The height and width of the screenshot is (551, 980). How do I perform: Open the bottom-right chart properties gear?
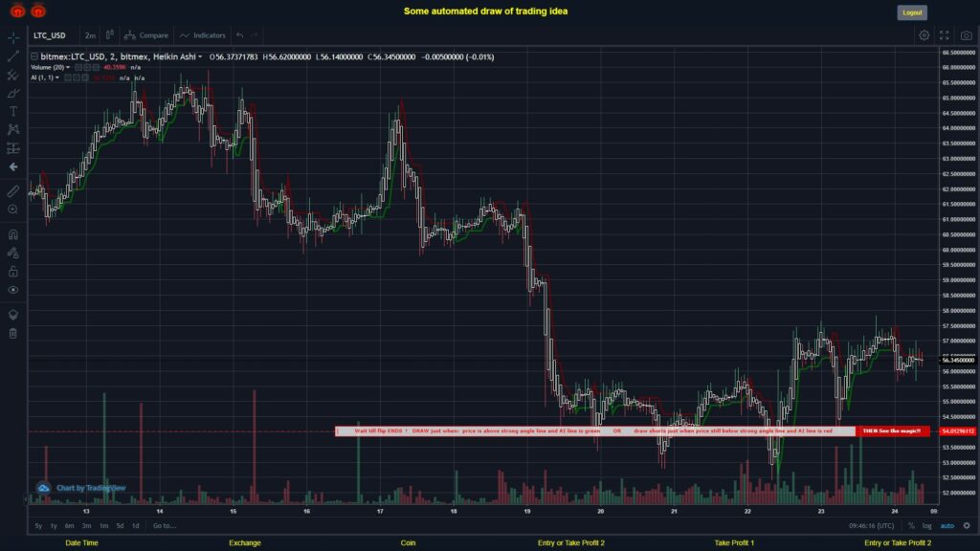pos(967,526)
